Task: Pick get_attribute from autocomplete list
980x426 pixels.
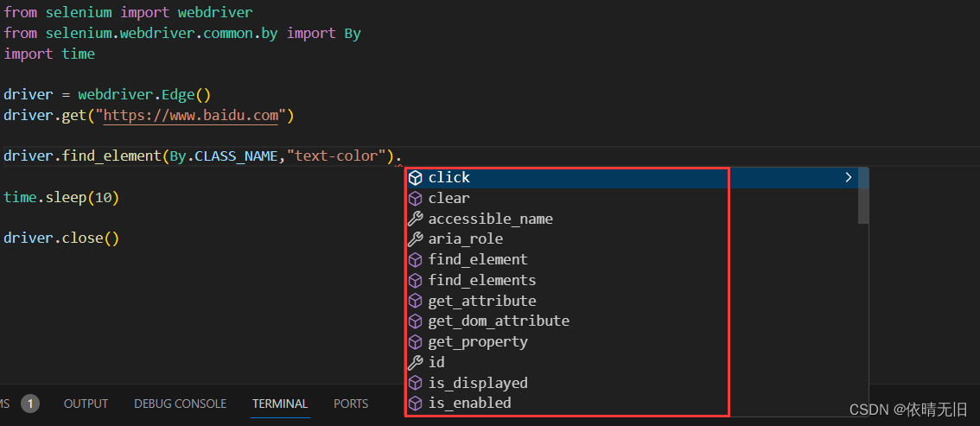Action: 632,301
